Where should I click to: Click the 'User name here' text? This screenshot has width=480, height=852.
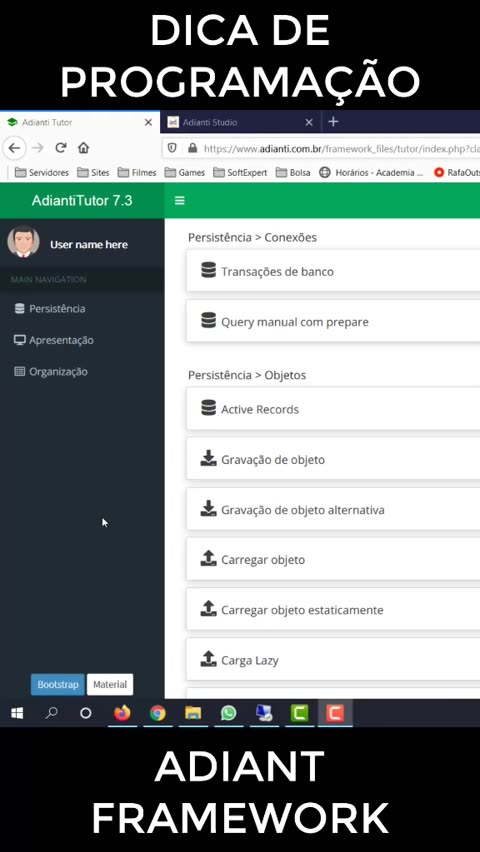pyautogui.click(x=89, y=245)
